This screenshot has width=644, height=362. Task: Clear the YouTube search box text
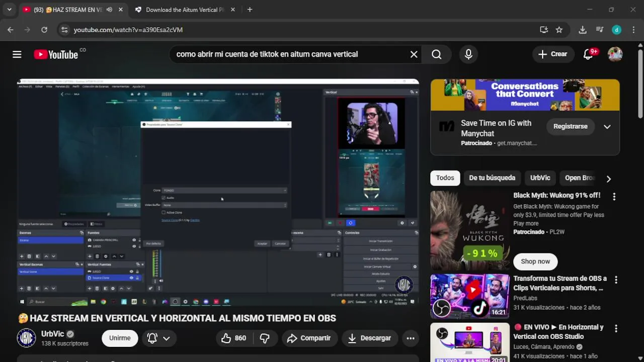pos(414,54)
